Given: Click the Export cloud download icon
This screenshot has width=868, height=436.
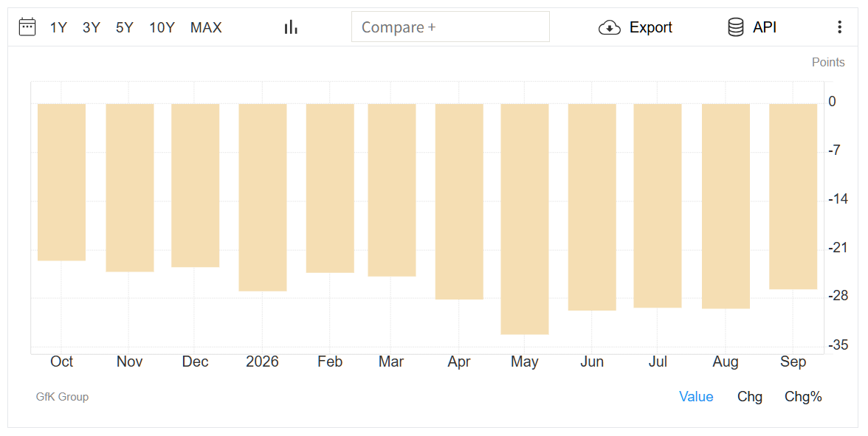Looking at the screenshot, I should tap(610, 27).
